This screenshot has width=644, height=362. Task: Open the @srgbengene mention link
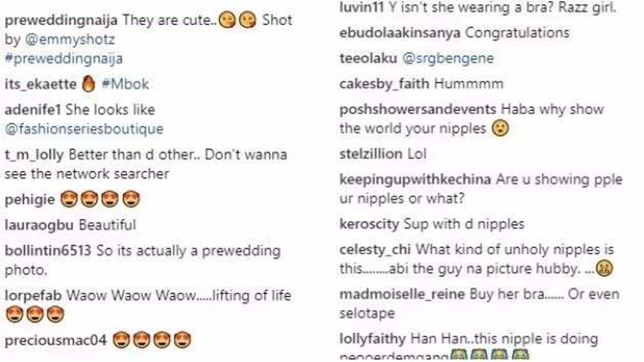pyautogui.click(x=448, y=58)
